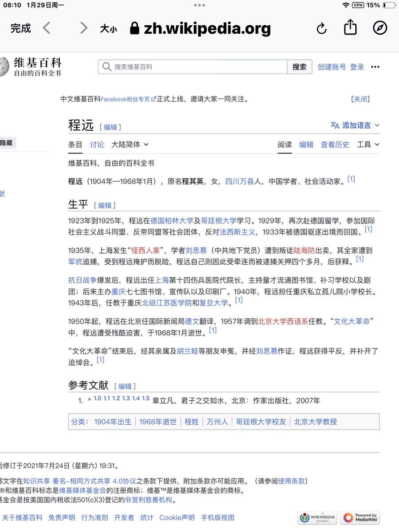Image resolution: width=399 pixels, height=532 pixels.
Task: Reload the page with refresh icon
Action: 321,29
